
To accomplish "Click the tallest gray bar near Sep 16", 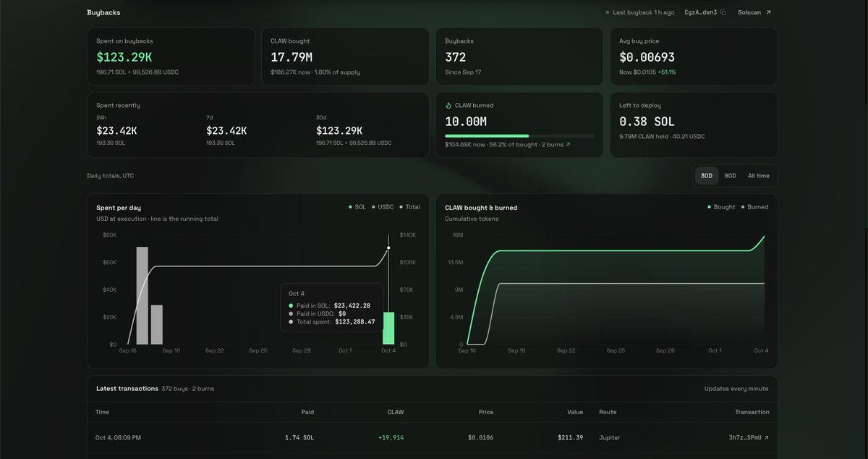I will point(142,295).
